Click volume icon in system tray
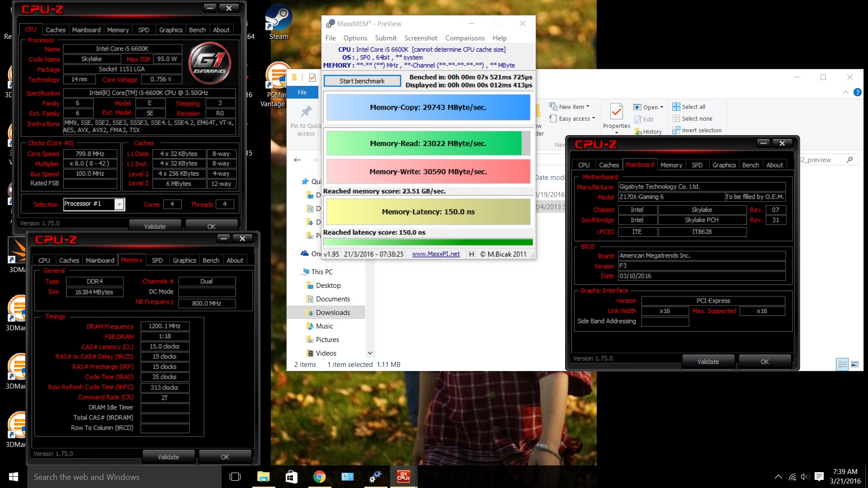 tap(805, 477)
